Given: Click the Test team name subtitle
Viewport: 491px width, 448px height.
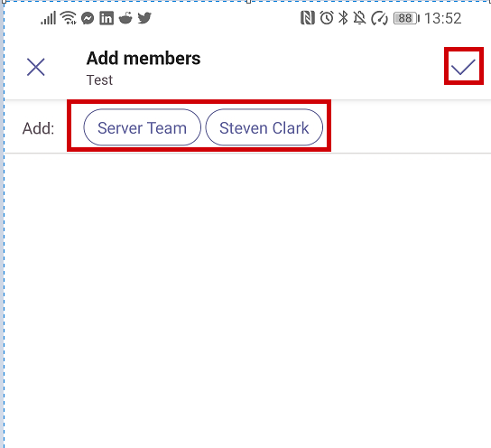Looking at the screenshot, I should click(99, 80).
